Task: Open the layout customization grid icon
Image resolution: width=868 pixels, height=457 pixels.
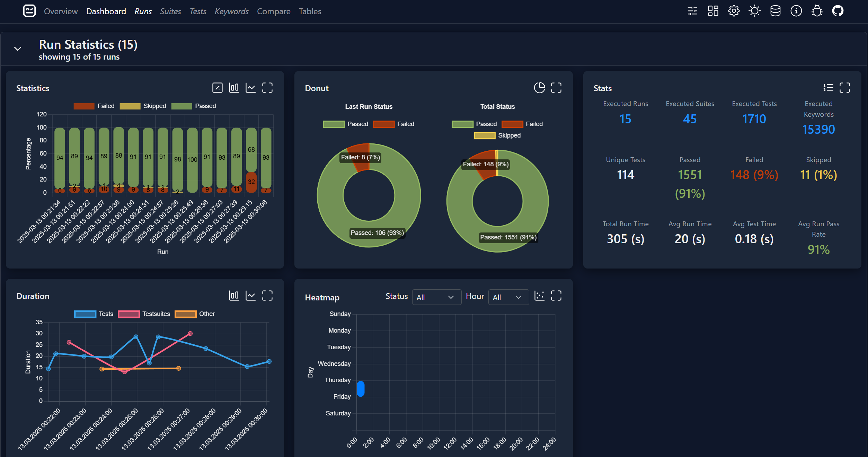Action: tap(713, 11)
